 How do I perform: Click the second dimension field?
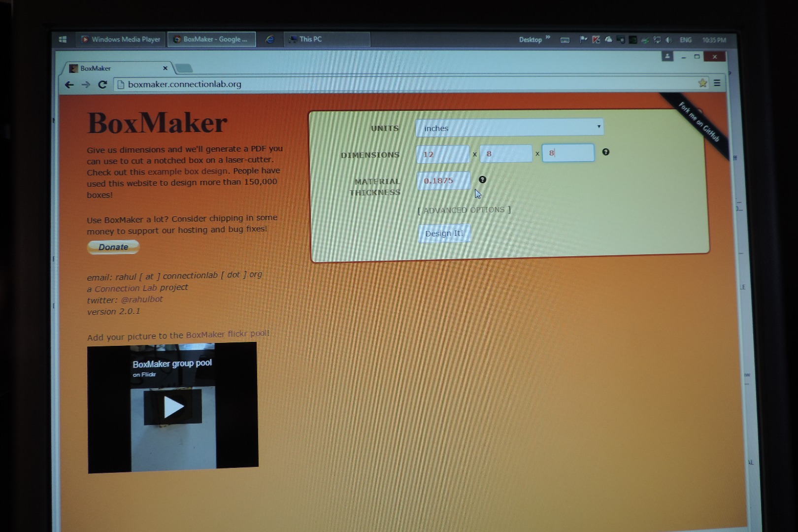tap(506, 154)
